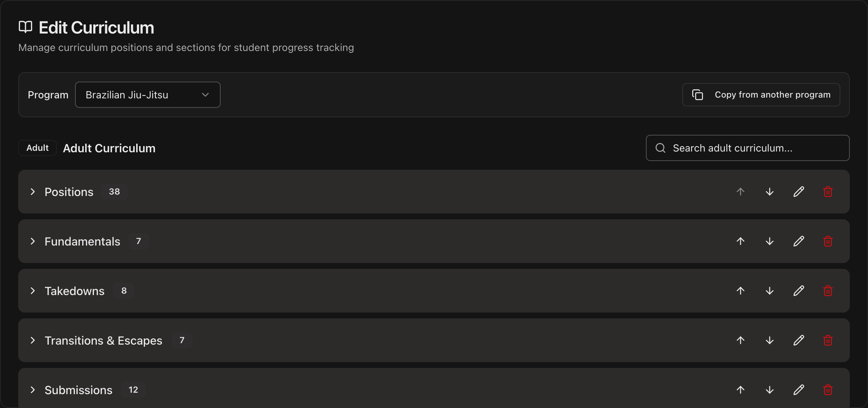Delete the Takedowns section

pyautogui.click(x=828, y=291)
